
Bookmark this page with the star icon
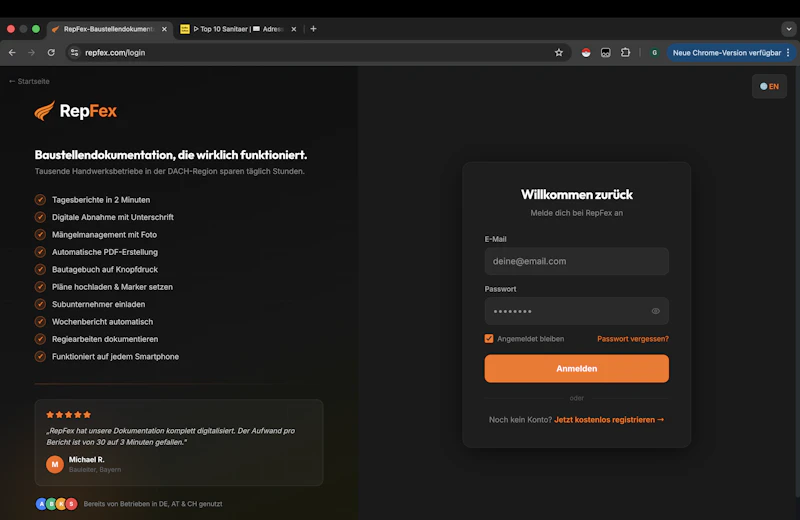coord(559,53)
